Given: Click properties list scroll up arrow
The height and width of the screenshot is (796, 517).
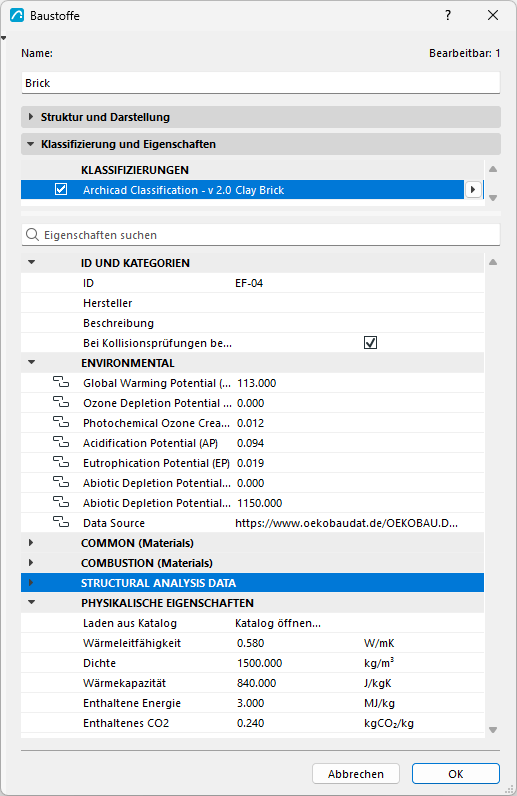Looking at the screenshot, I should tap(493, 262).
